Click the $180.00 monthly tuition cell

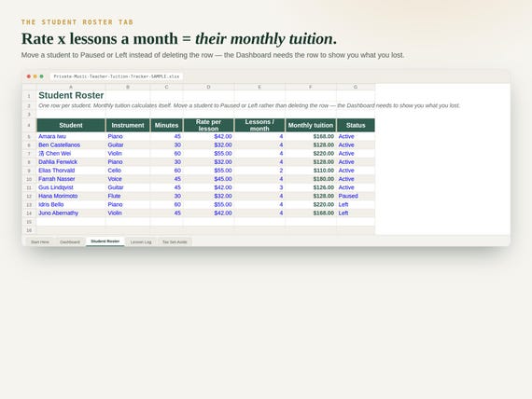click(x=311, y=179)
